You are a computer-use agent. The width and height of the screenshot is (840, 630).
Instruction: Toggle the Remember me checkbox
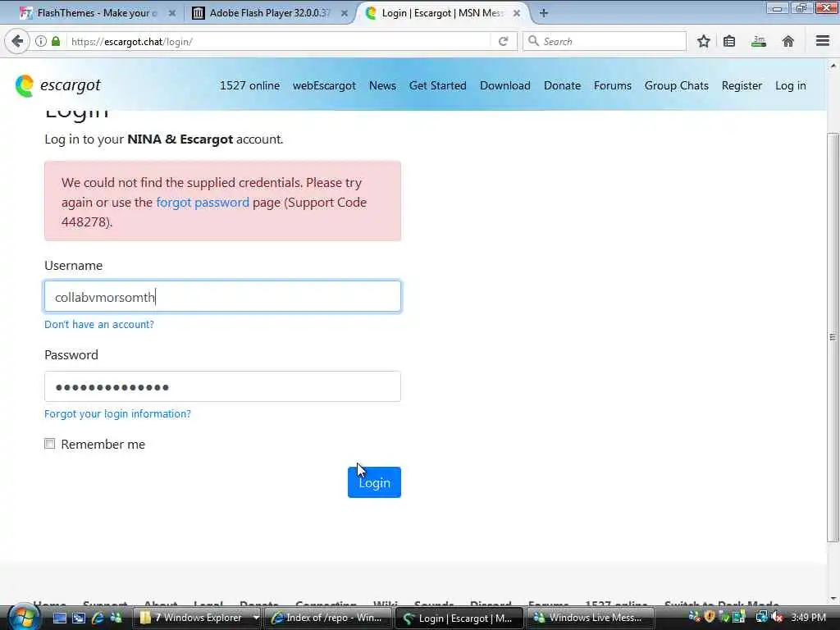(50, 444)
